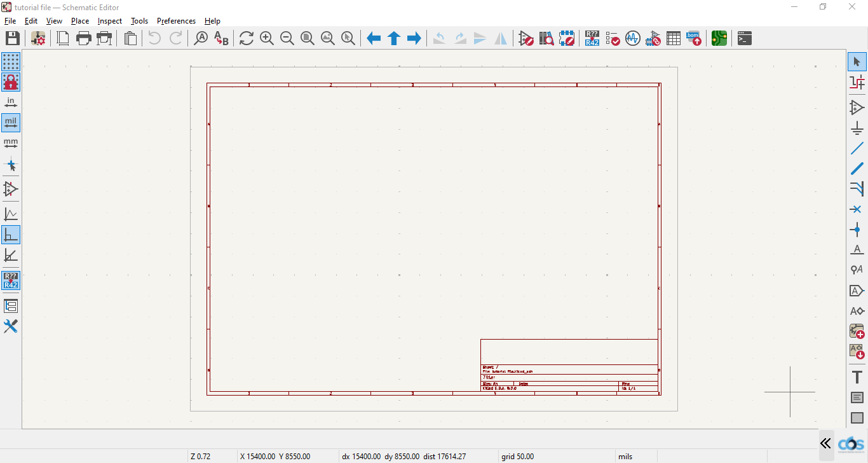The height and width of the screenshot is (463, 868).
Task: Click the Plot icon next to Print
Action: point(104,38)
